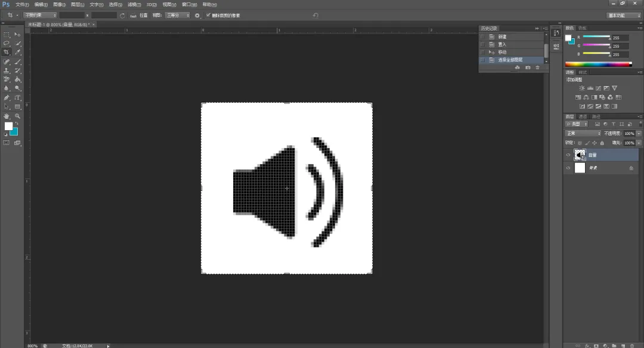The height and width of the screenshot is (348, 644).
Task: Open the layer blend mode dropdown
Action: [583, 133]
